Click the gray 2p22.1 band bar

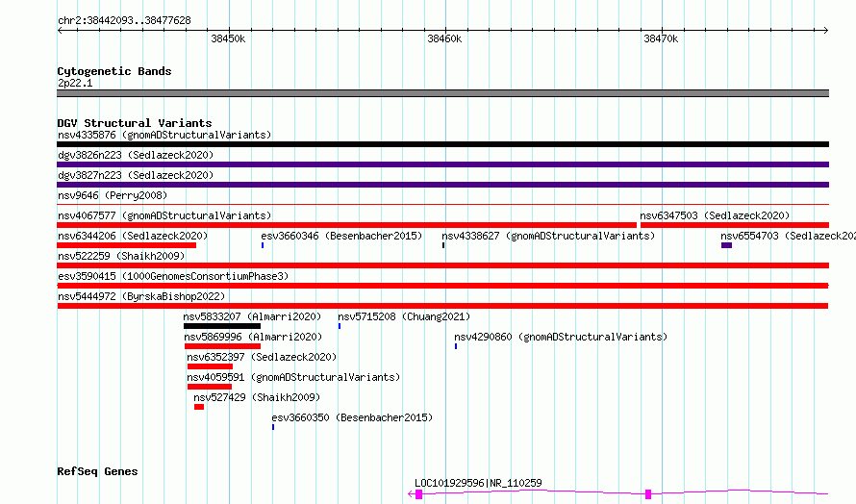coord(442,93)
